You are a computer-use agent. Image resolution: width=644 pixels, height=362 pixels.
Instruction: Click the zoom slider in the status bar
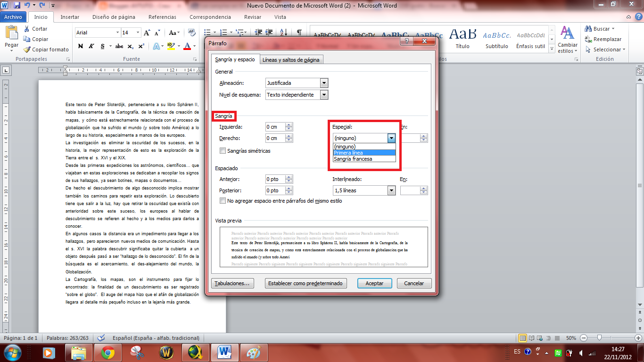tap(599, 338)
